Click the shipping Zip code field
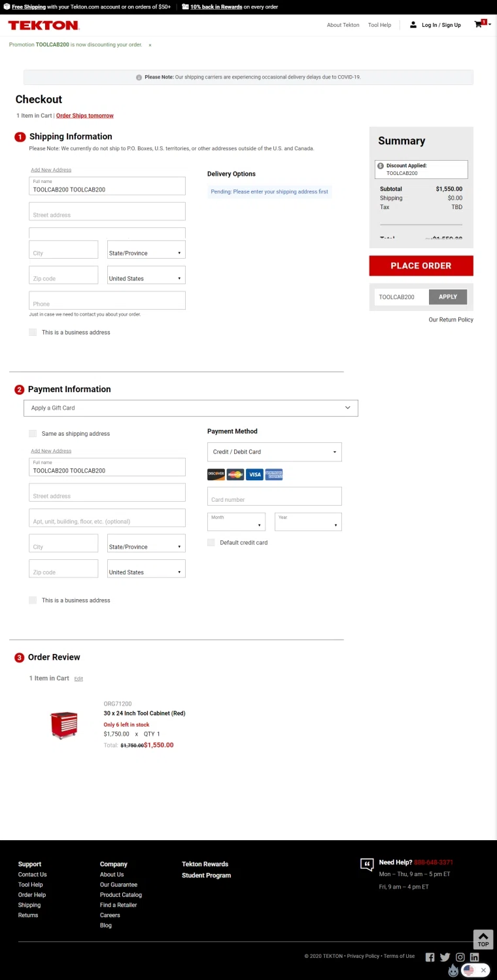 click(63, 275)
